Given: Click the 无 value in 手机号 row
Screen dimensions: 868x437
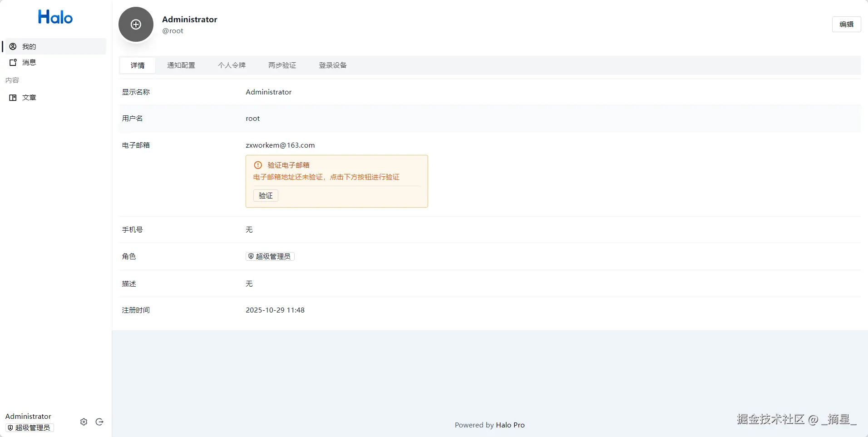Looking at the screenshot, I should [x=249, y=230].
